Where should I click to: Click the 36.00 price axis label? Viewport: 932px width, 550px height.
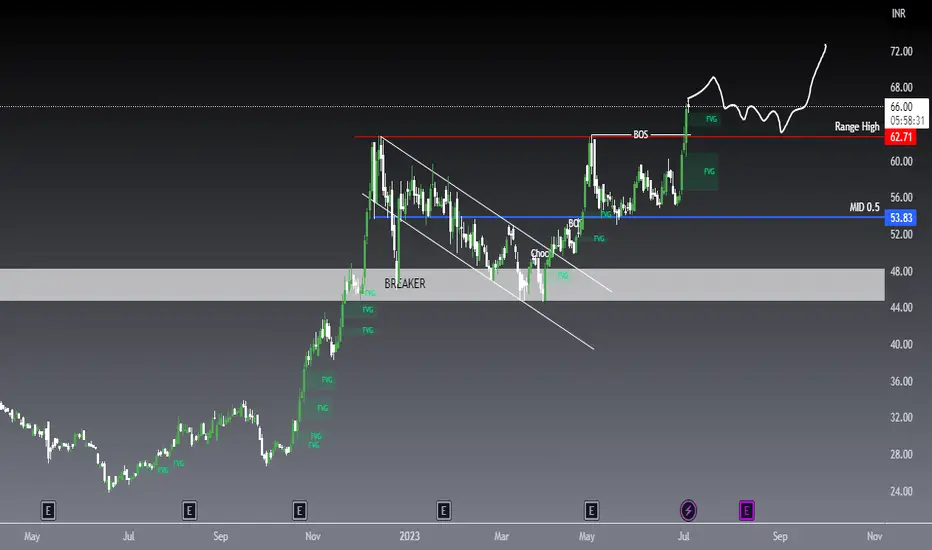[901, 382]
